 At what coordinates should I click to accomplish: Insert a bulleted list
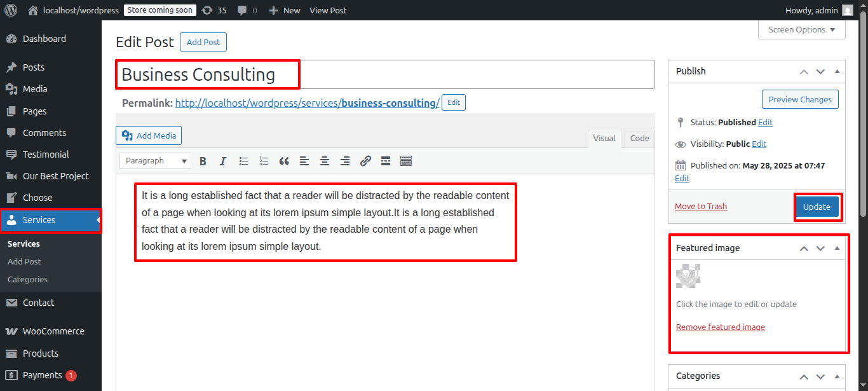tap(243, 161)
